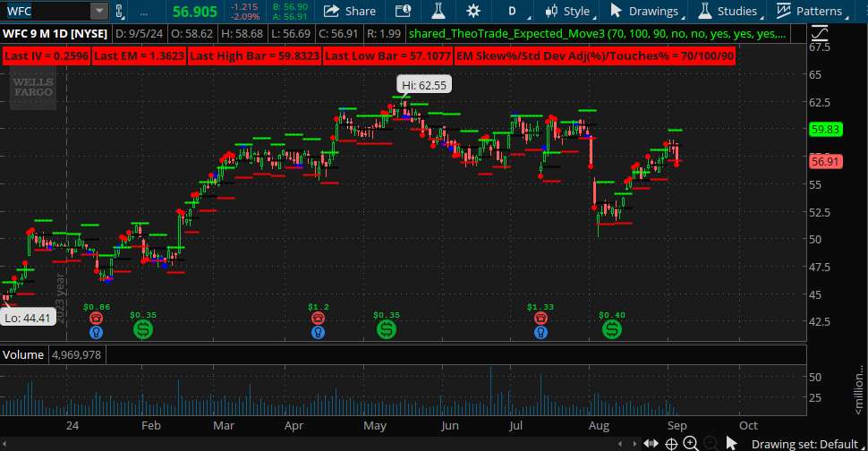Image resolution: width=868 pixels, height=451 pixels.
Task: Select the shared_TheoTrade_Expected_Move3 study label
Action: click(597, 34)
